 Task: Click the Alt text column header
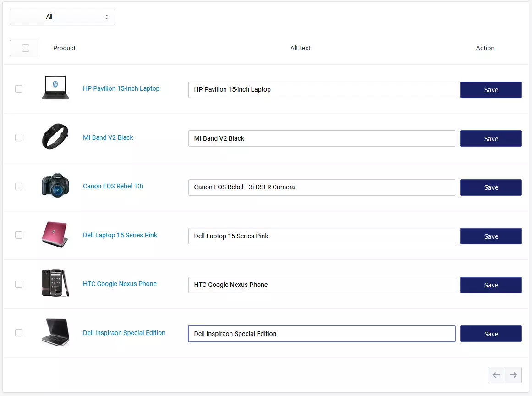(300, 48)
